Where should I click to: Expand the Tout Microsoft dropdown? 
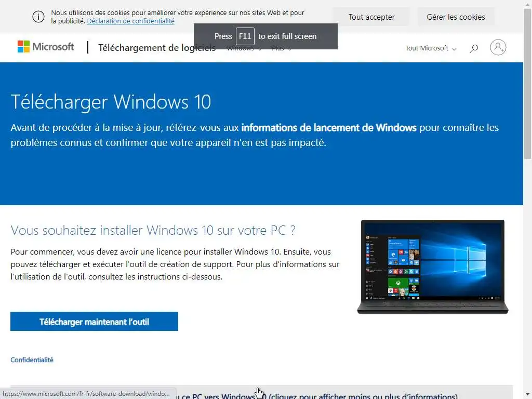point(431,48)
